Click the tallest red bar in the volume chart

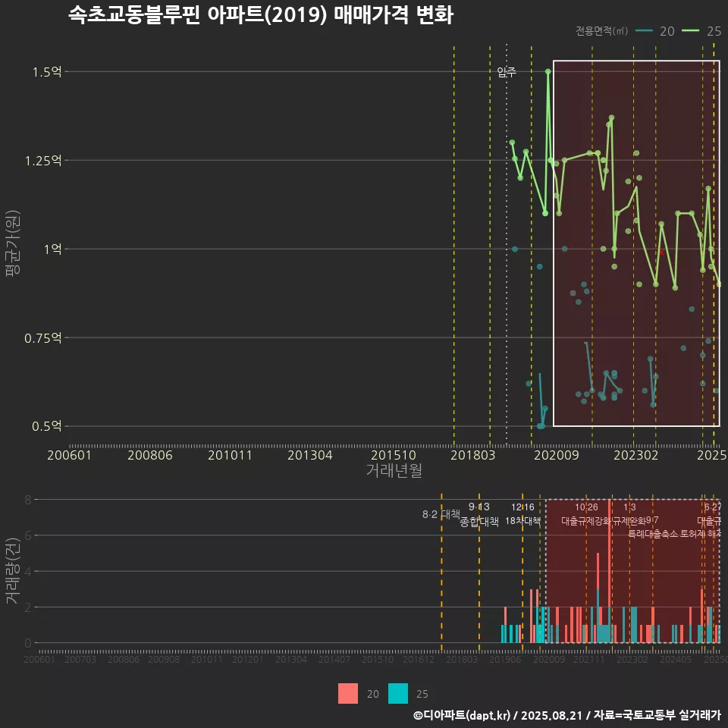pos(609,571)
